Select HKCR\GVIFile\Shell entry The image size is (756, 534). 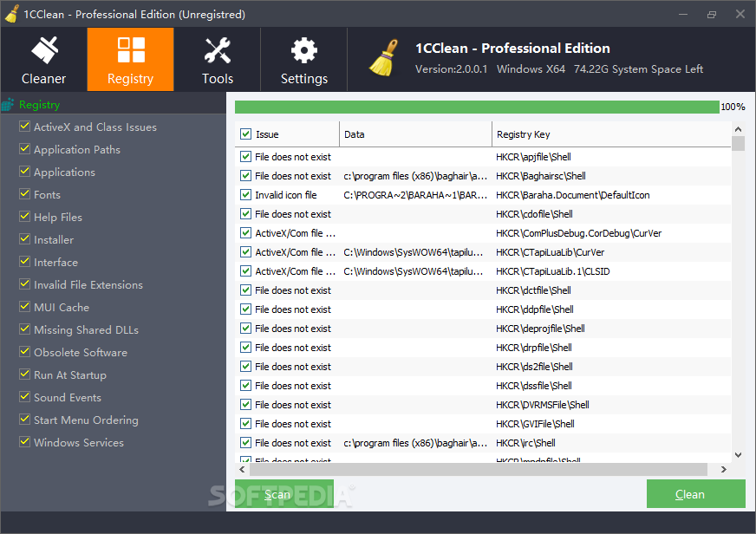coord(535,424)
